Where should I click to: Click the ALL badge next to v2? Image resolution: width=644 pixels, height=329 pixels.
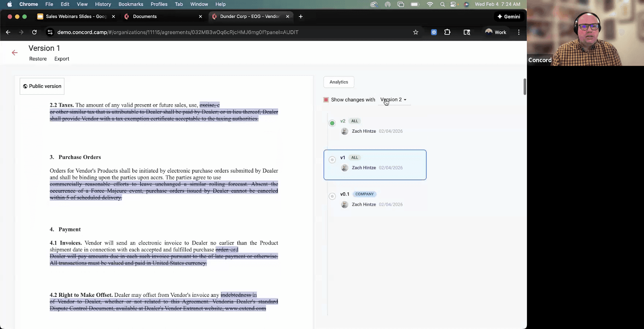coord(354,121)
